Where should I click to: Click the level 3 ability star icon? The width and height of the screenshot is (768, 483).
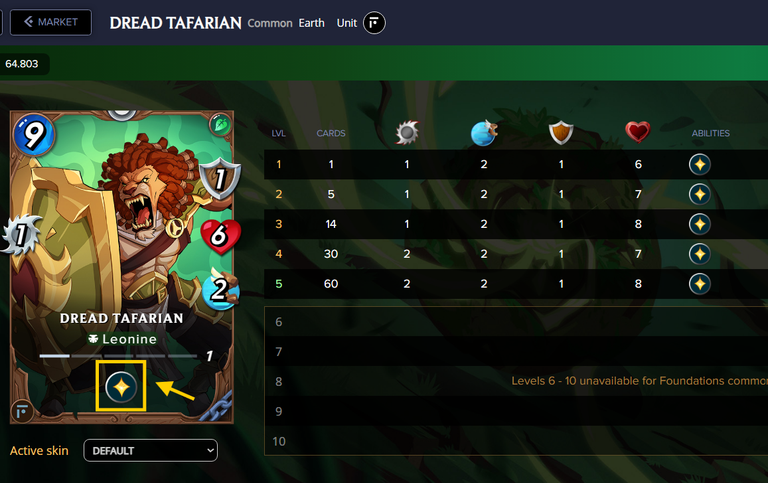pos(699,224)
